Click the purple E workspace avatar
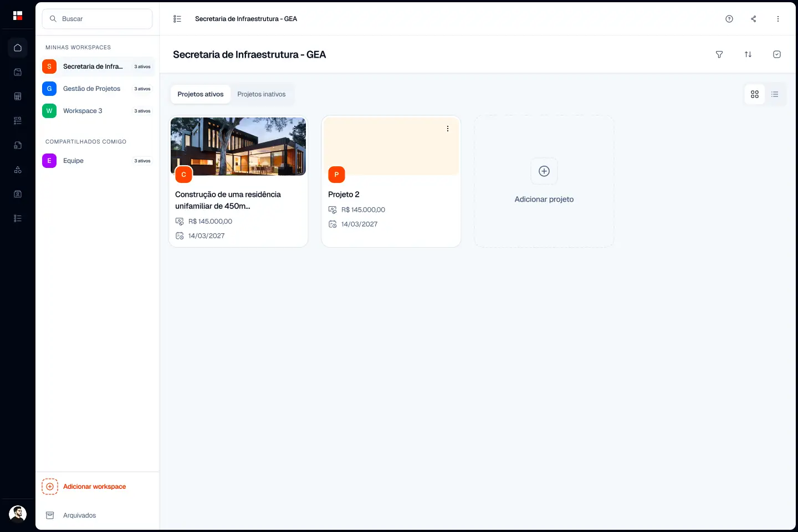 [x=49, y=161]
